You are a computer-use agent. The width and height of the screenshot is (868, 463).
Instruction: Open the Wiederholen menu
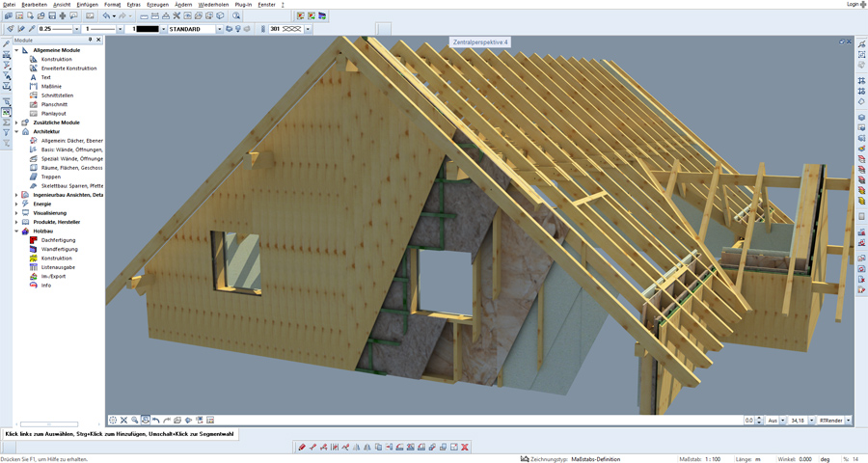coord(212,5)
